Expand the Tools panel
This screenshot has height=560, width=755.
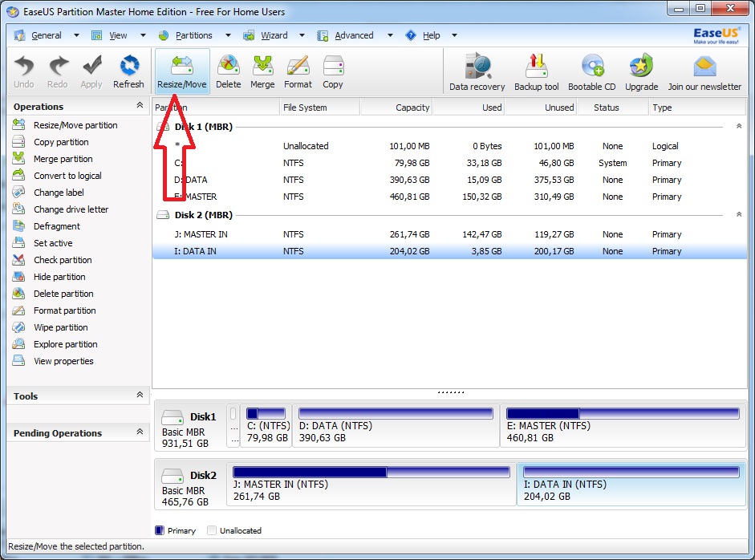pyautogui.click(x=140, y=395)
